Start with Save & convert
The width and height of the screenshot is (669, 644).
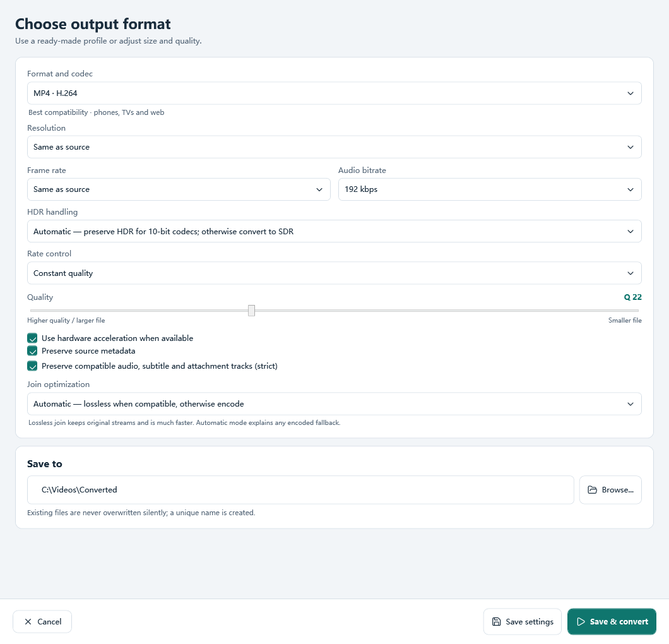[612, 622]
